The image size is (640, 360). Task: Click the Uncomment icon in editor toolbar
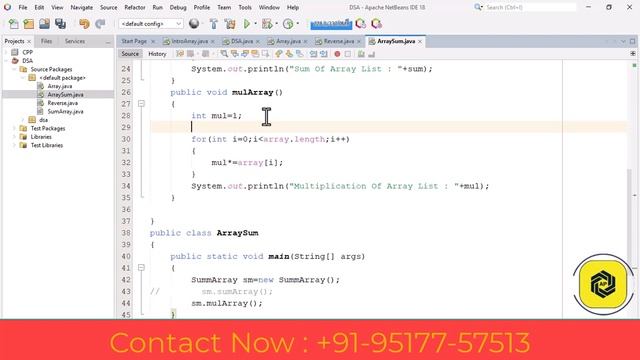371,54
